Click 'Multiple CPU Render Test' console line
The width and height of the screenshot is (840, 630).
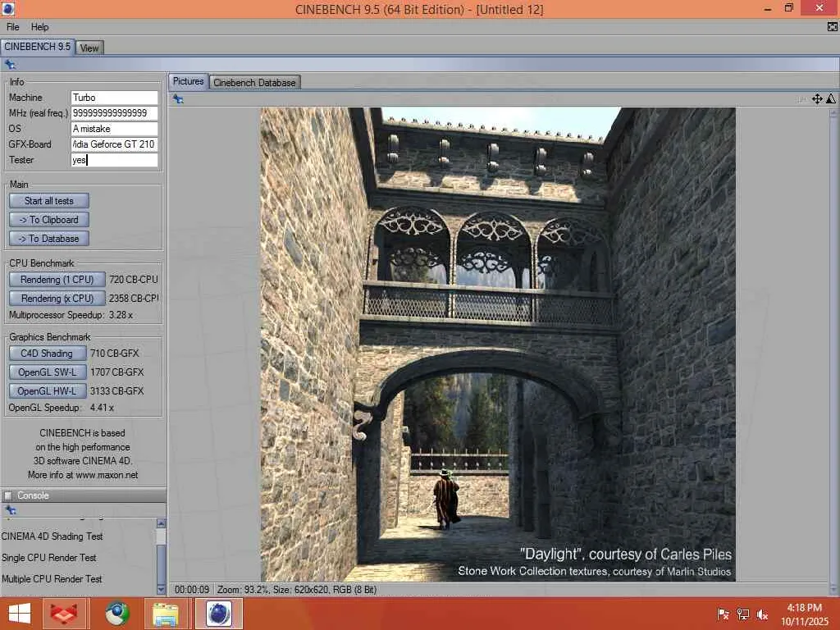click(52, 579)
